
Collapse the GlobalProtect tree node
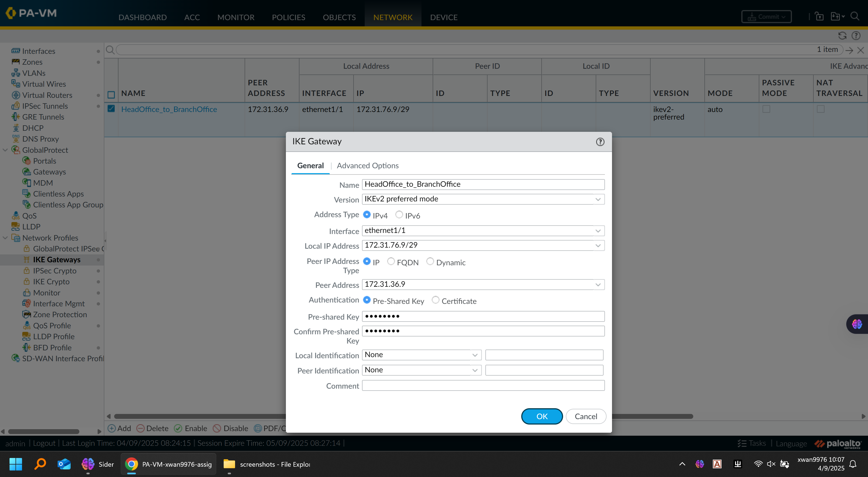point(5,150)
